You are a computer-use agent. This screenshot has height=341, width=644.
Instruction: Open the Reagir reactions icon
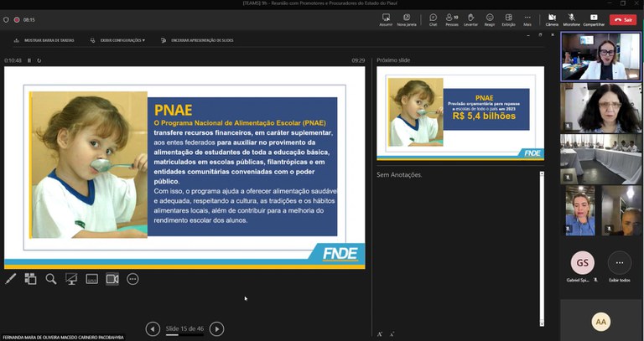pos(490,19)
